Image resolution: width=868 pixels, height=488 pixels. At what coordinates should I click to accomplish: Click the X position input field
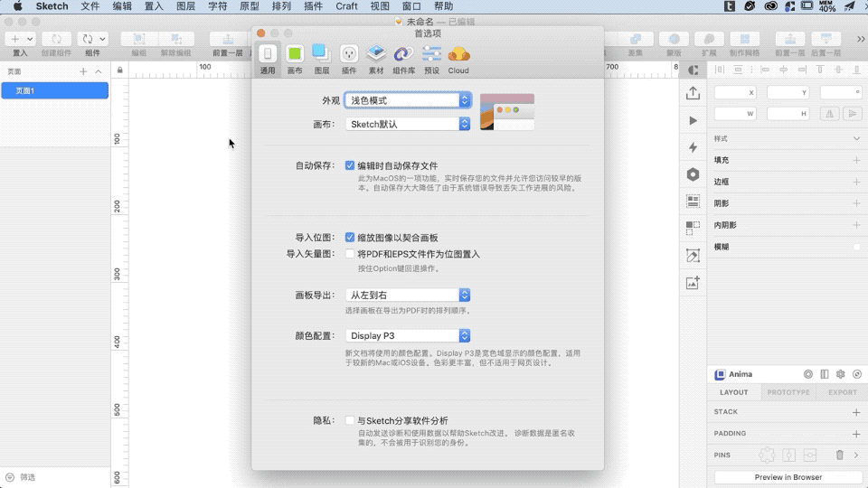[x=735, y=92]
